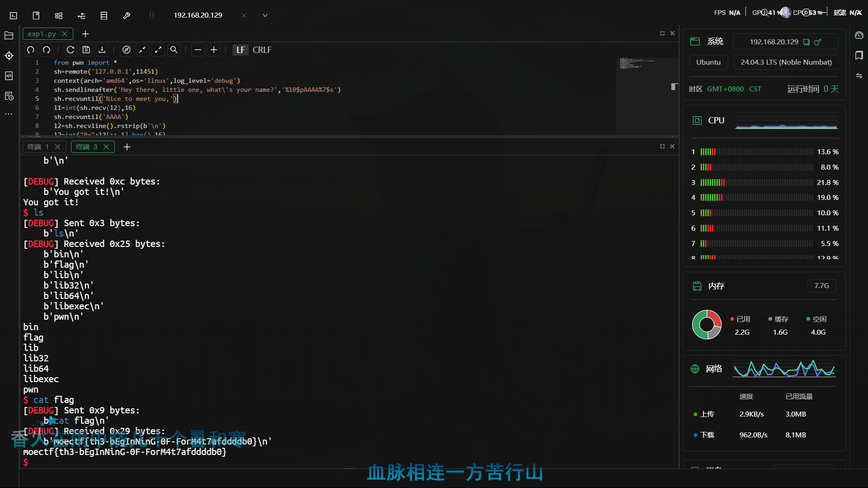This screenshot has height=488, width=868.
Task: Open the terminal icon in top toolbar
Action: pyautogui.click(x=13, y=15)
